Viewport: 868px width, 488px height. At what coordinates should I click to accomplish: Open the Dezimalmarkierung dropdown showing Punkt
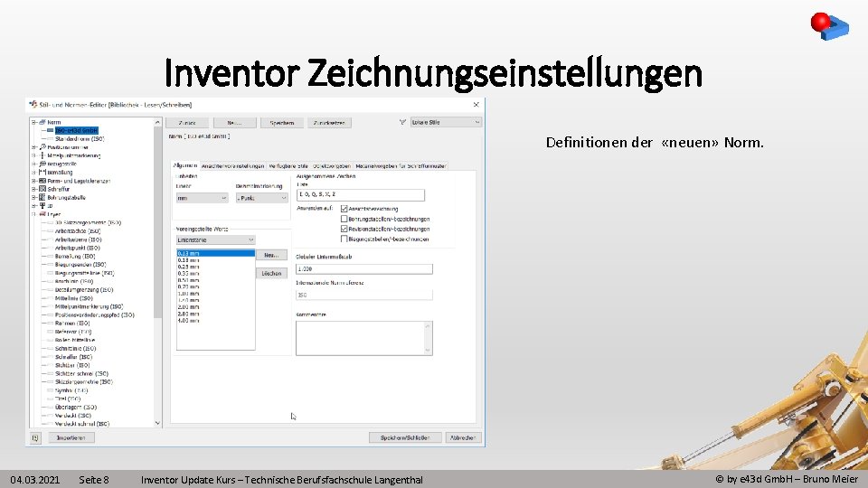click(x=262, y=198)
